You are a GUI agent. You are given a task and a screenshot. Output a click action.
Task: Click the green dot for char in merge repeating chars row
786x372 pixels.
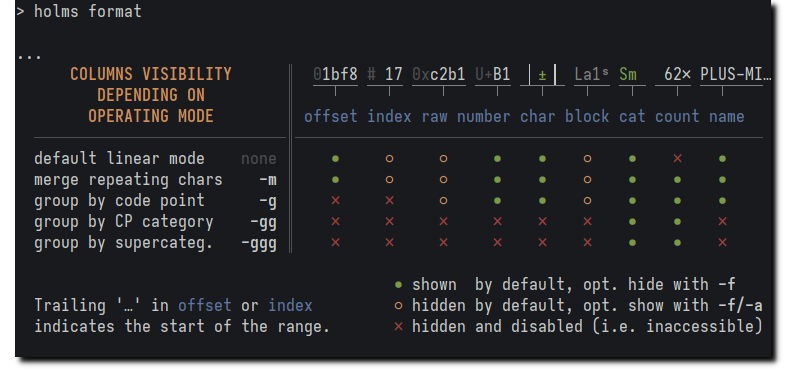pos(542,179)
